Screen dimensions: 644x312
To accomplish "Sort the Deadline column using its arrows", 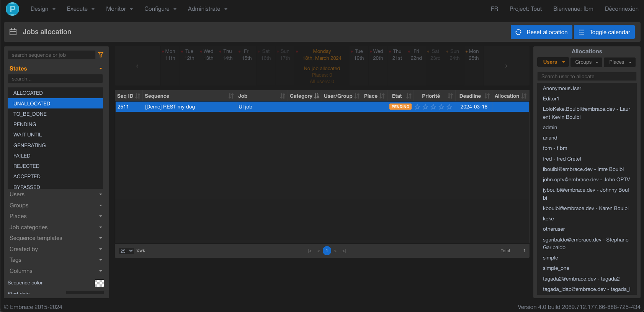I will [x=487, y=96].
